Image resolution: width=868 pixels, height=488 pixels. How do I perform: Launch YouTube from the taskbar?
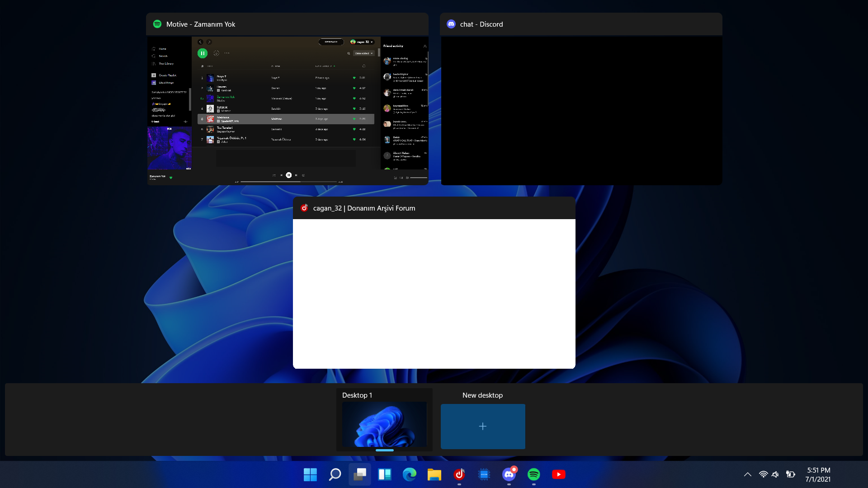coord(559,474)
